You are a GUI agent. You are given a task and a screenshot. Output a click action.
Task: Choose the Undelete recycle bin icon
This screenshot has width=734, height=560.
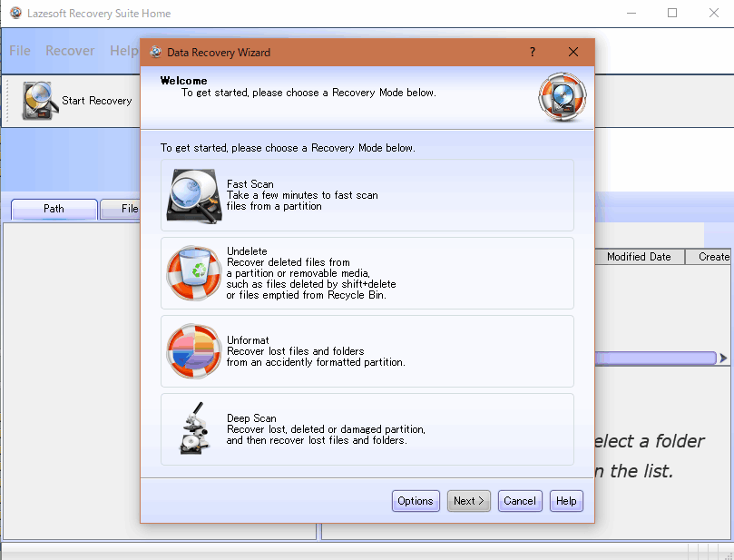click(193, 273)
